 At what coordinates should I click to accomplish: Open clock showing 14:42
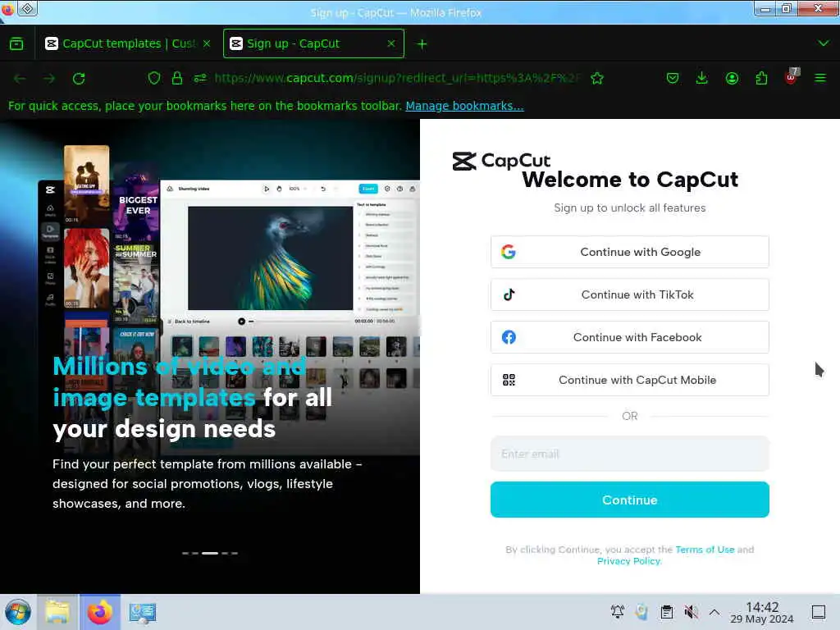[x=762, y=612]
